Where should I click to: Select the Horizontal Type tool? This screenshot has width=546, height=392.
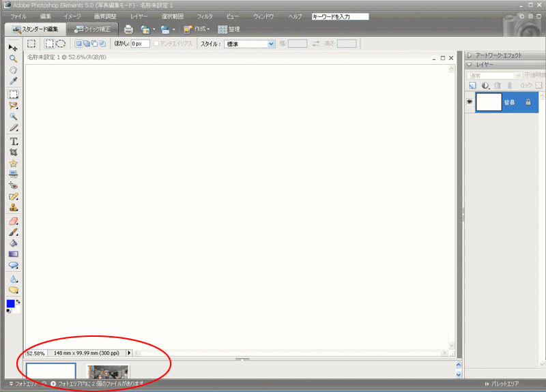pyautogui.click(x=13, y=140)
